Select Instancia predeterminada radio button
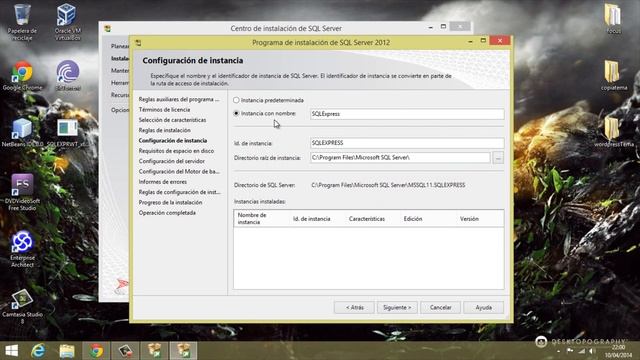The image size is (640, 360). [236, 100]
